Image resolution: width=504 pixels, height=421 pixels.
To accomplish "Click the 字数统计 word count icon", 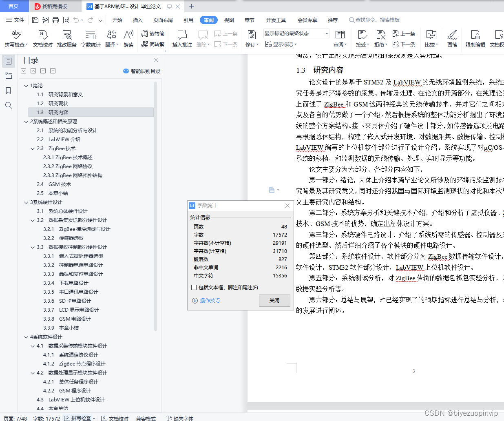I will pyautogui.click(x=91, y=39).
